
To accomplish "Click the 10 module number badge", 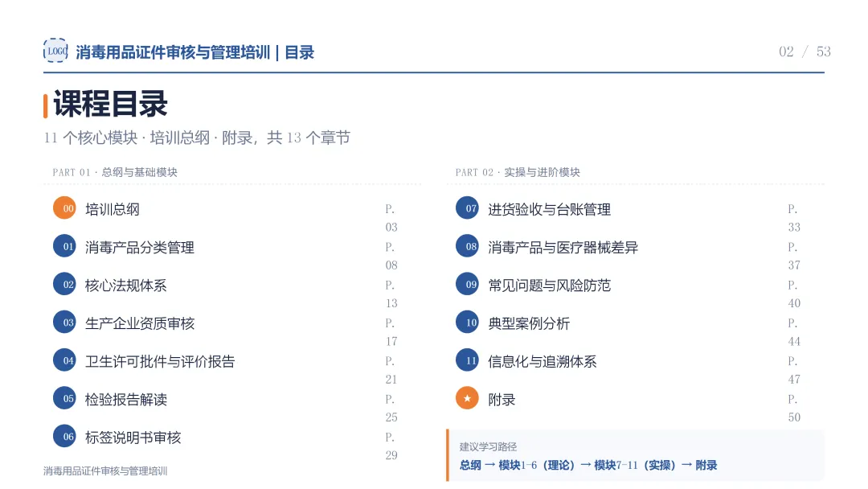I will (x=467, y=323).
